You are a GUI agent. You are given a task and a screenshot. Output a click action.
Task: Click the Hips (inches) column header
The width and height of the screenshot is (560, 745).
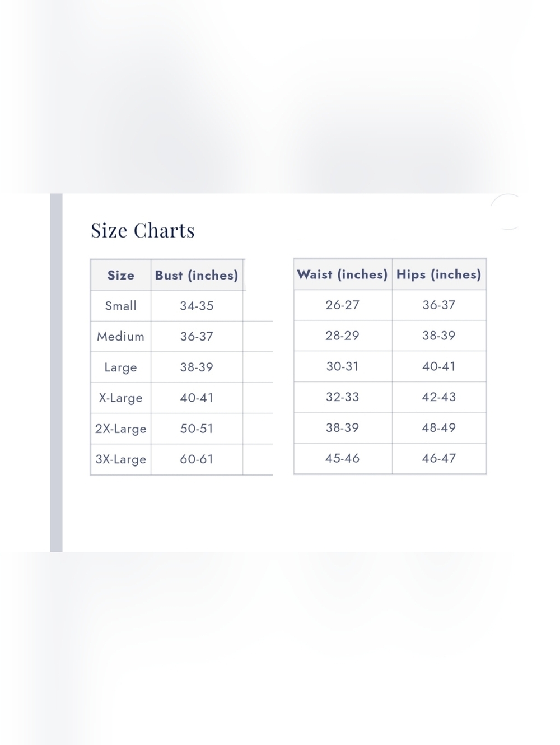click(x=439, y=274)
